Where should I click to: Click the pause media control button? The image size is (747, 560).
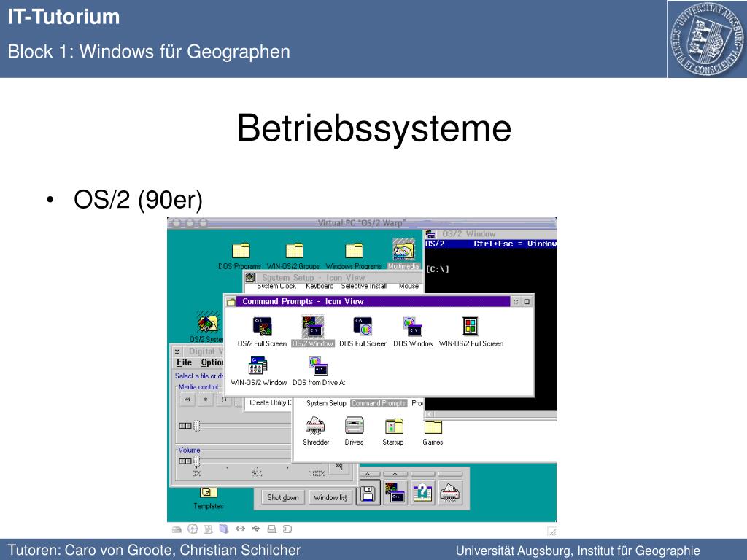(223, 400)
